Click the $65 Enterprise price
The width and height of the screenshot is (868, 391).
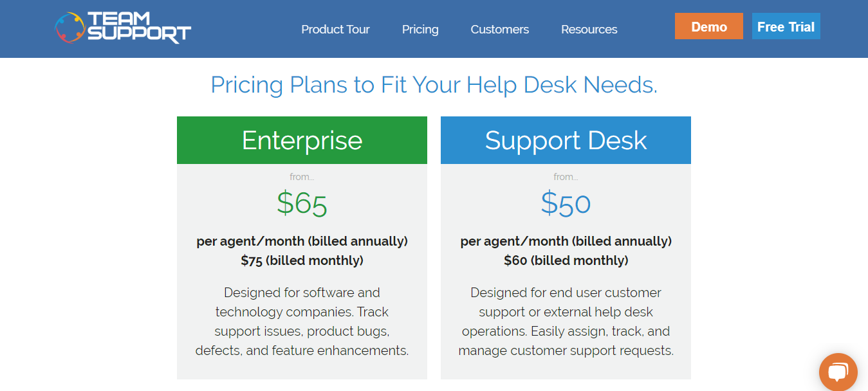tap(302, 203)
